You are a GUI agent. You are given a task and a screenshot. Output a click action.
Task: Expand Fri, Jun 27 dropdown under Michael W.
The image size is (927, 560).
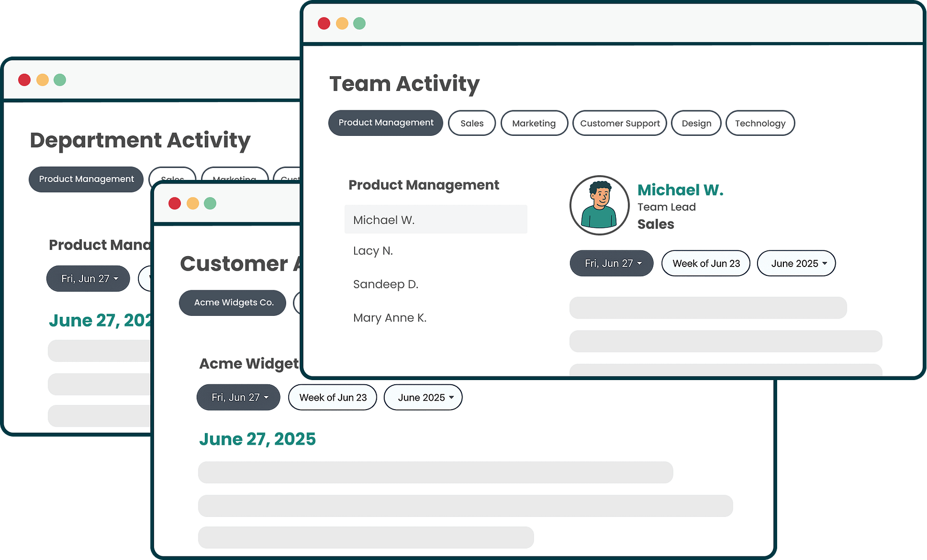tap(612, 263)
